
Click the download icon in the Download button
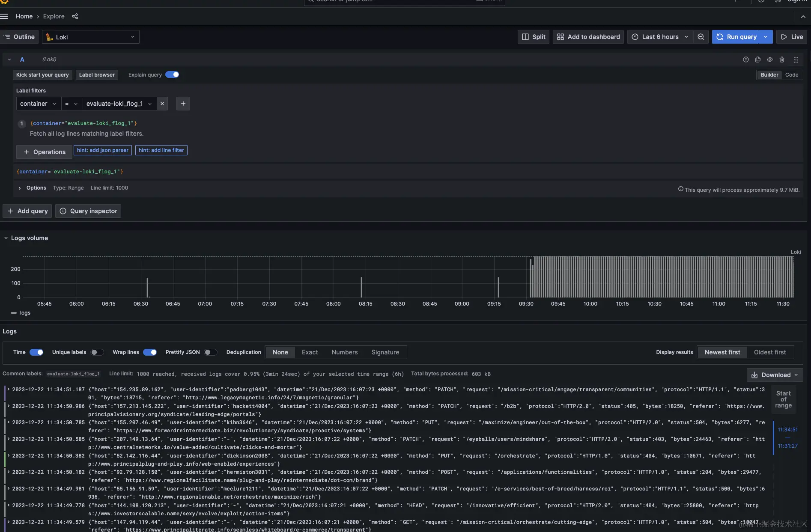[x=754, y=375]
